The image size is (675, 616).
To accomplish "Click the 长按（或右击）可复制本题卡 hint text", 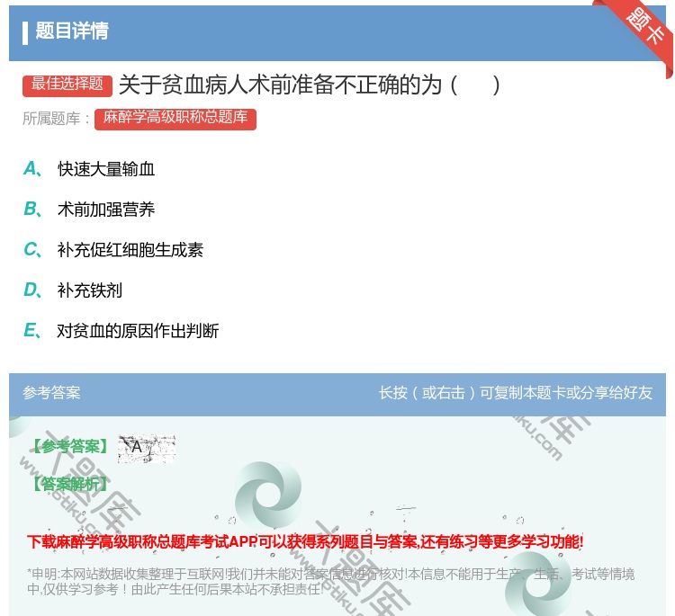I will coord(516,392).
